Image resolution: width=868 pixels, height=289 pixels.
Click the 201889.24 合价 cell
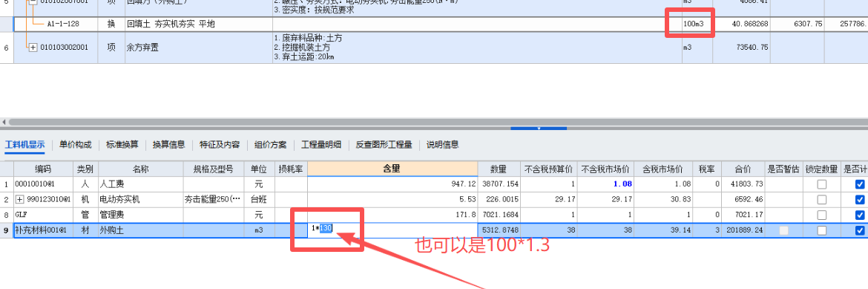(x=743, y=230)
